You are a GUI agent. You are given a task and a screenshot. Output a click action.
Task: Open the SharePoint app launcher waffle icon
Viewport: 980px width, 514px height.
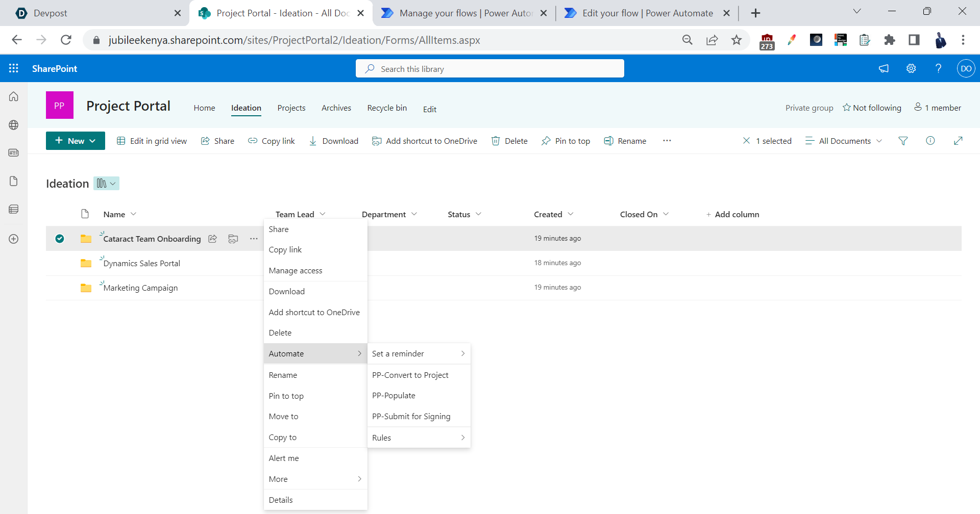14,68
